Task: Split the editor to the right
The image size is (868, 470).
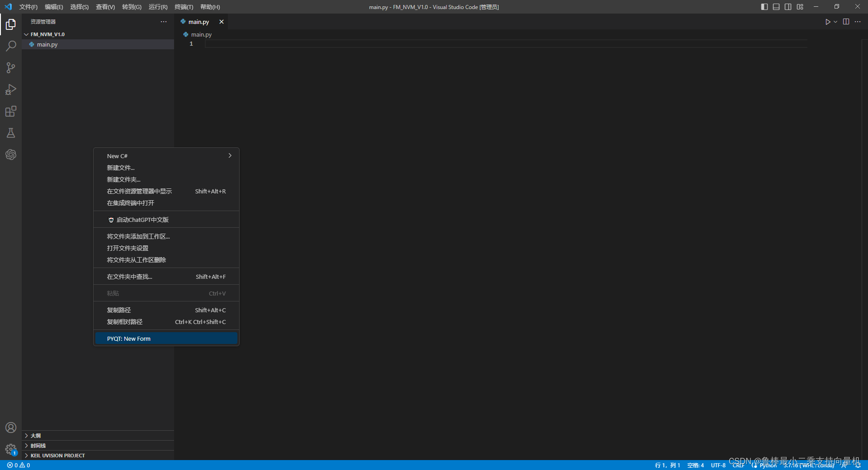Action: (846, 22)
